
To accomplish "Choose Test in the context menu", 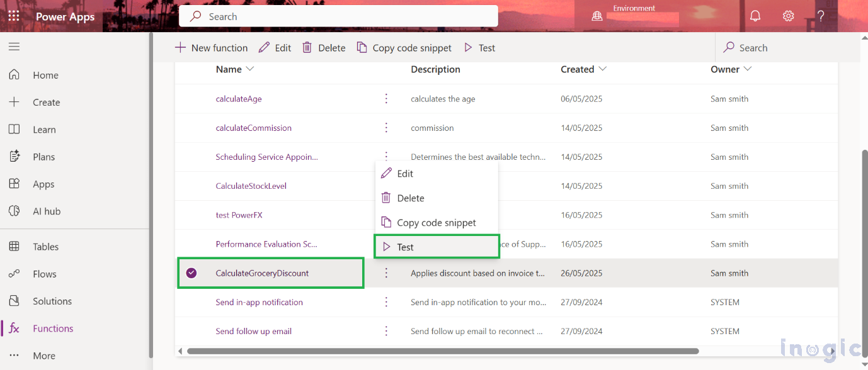I will [x=437, y=247].
